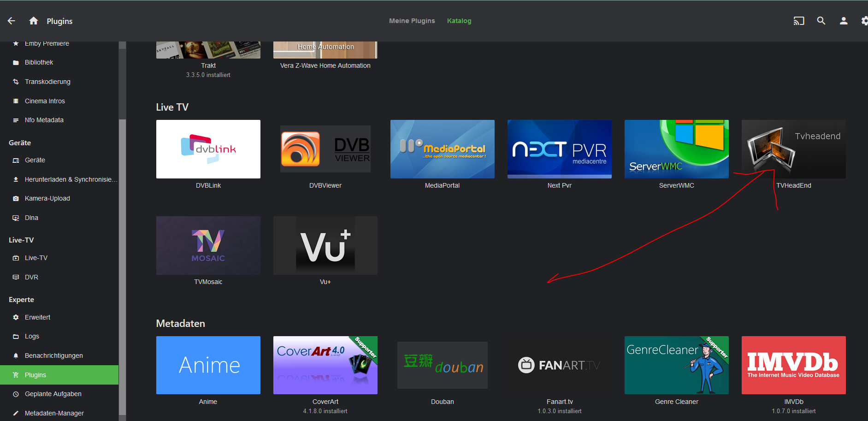Open the Geplante Aufgaben entry
Viewport: 868px width, 421px height.
click(x=53, y=394)
